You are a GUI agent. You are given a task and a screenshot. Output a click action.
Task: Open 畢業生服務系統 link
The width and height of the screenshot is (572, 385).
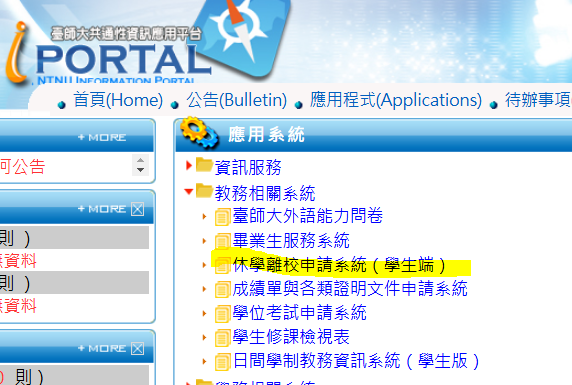click(291, 241)
